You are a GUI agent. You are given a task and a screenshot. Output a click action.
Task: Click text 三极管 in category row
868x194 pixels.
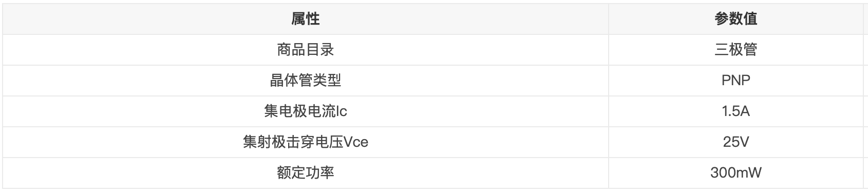click(735, 50)
